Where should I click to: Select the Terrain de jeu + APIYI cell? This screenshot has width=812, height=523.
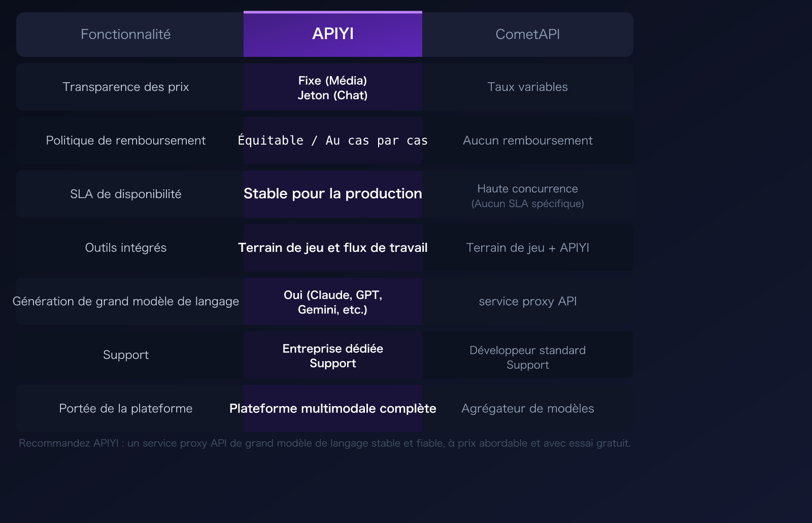(x=528, y=248)
